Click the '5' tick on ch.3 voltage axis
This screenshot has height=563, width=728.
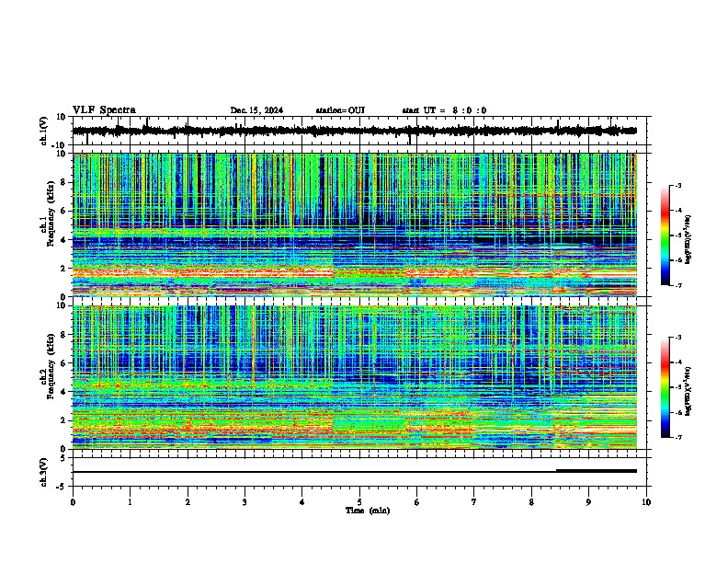[x=64, y=458]
